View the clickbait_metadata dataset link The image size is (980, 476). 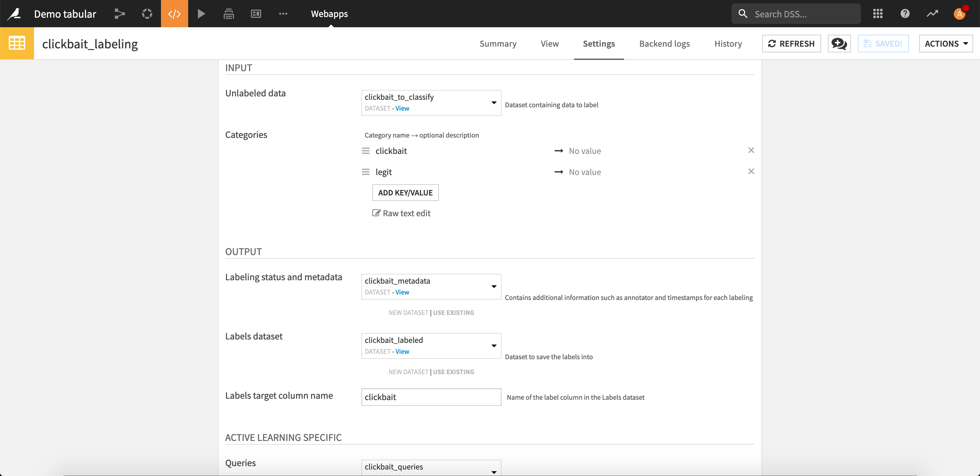(402, 292)
